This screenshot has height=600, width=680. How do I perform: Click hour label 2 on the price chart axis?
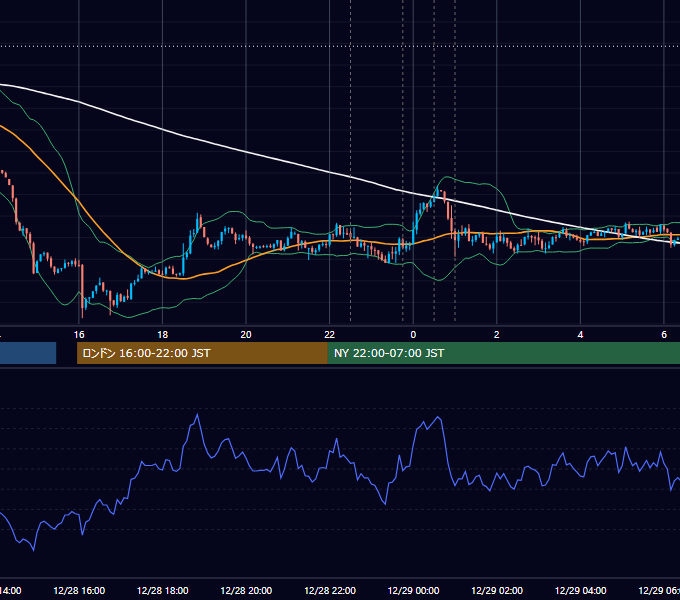pyautogui.click(x=497, y=335)
